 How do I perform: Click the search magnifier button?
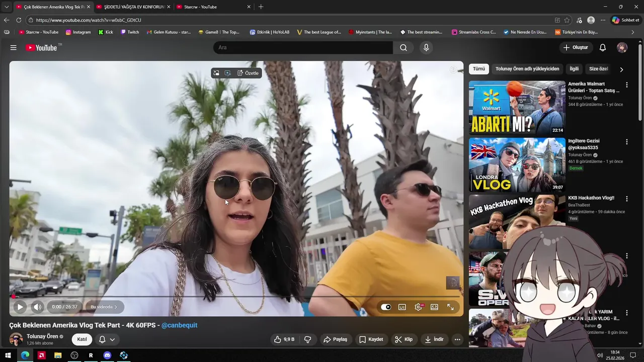(x=404, y=48)
